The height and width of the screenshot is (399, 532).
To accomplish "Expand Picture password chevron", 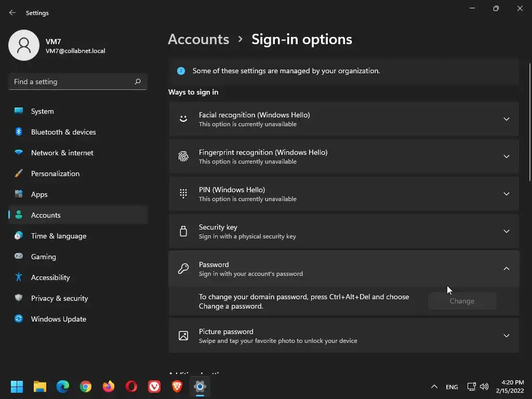I will click(506, 336).
